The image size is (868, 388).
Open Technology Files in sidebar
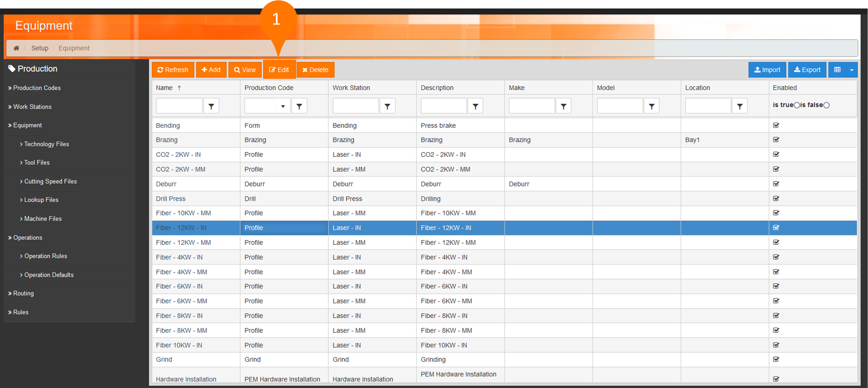[x=47, y=144]
